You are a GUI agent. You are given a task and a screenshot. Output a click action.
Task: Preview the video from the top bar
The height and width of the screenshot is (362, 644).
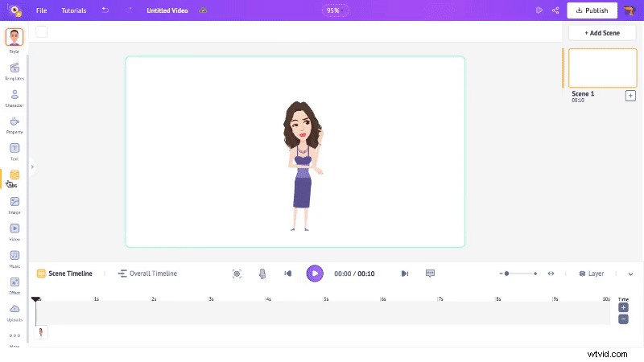(x=539, y=10)
